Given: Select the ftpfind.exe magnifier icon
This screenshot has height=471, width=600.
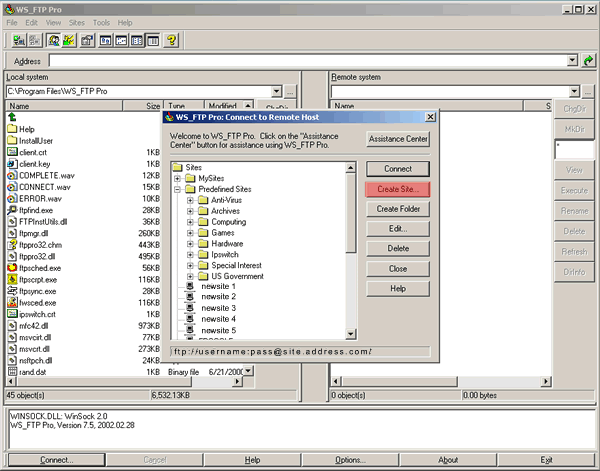Looking at the screenshot, I should [12, 210].
